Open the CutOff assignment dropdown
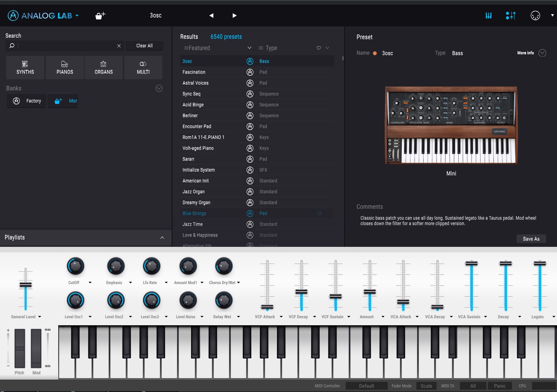 pyautogui.click(x=90, y=283)
